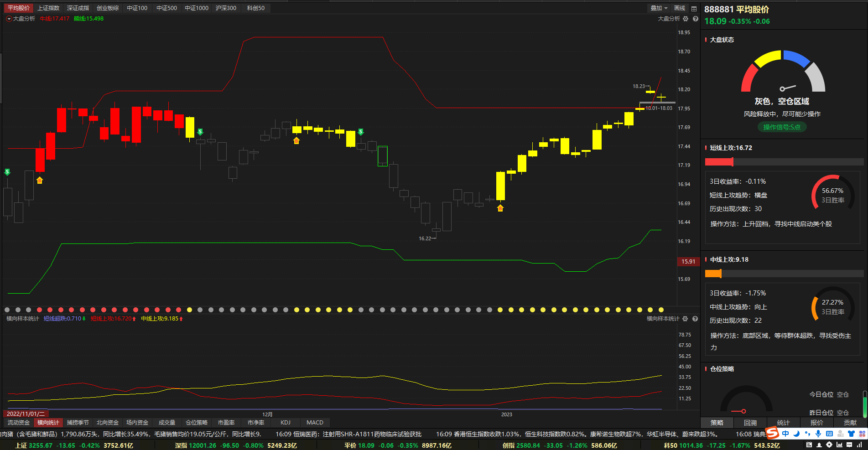Collapse the 大盘分析 indicator with the round arrow
This screenshot has height=450, width=868.
[x=9, y=19]
